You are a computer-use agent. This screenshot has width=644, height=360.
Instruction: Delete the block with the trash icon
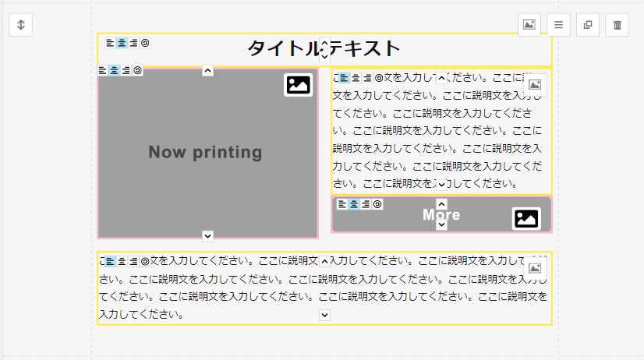click(617, 25)
